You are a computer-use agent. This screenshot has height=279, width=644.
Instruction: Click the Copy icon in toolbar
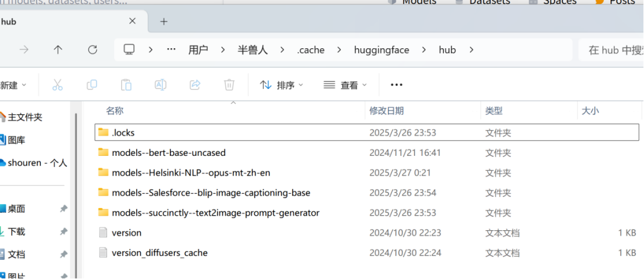tap(92, 85)
